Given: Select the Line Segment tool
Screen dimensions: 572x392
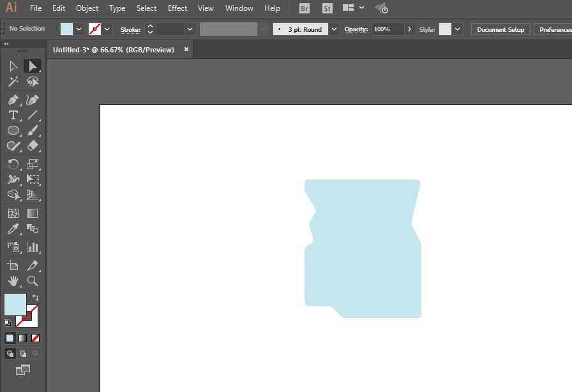Looking at the screenshot, I should [33, 115].
